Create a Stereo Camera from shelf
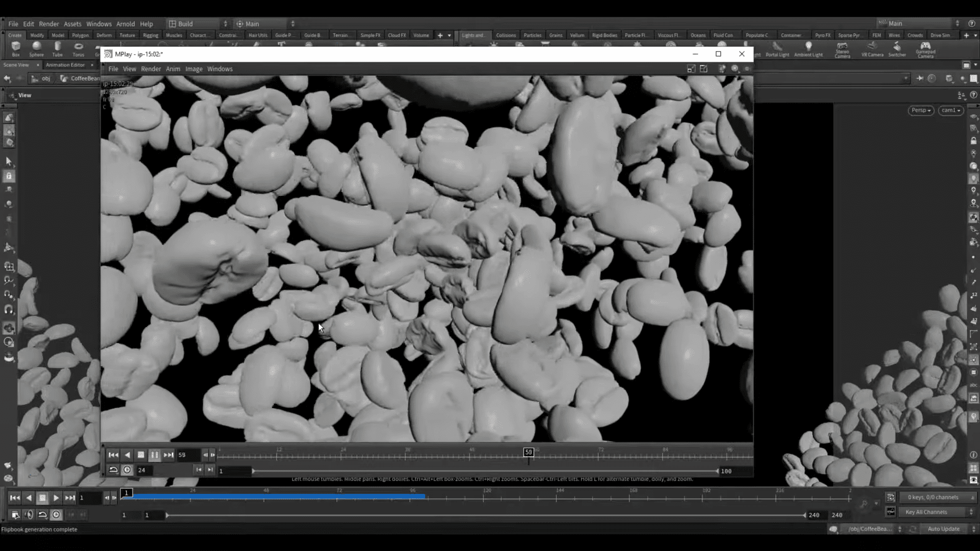Image resolution: width=980 pixels, height=551 pixels. (842, 49)
